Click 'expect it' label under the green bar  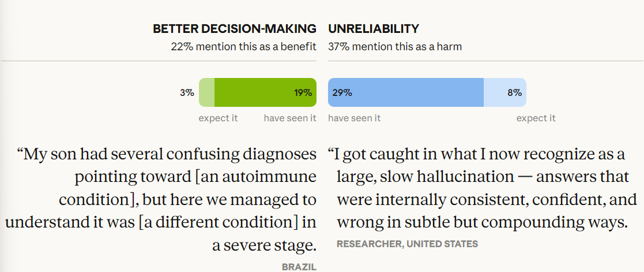click(x=218, y=118)
